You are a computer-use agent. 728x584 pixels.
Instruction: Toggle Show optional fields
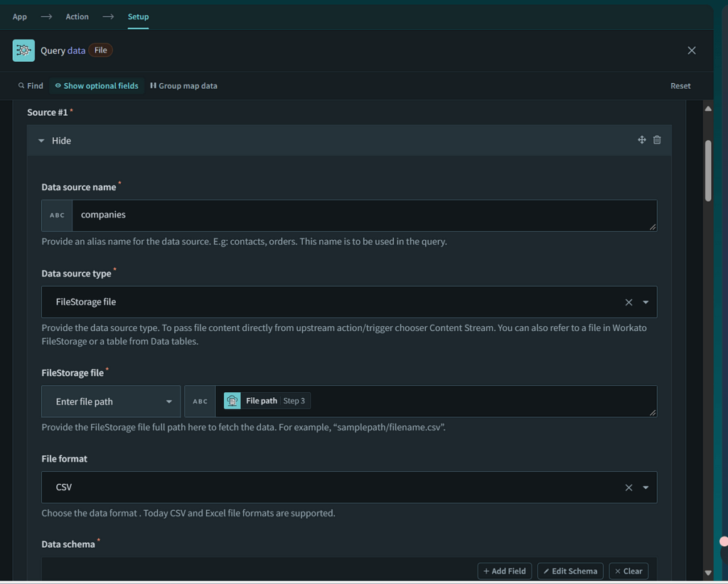(97, 86)
